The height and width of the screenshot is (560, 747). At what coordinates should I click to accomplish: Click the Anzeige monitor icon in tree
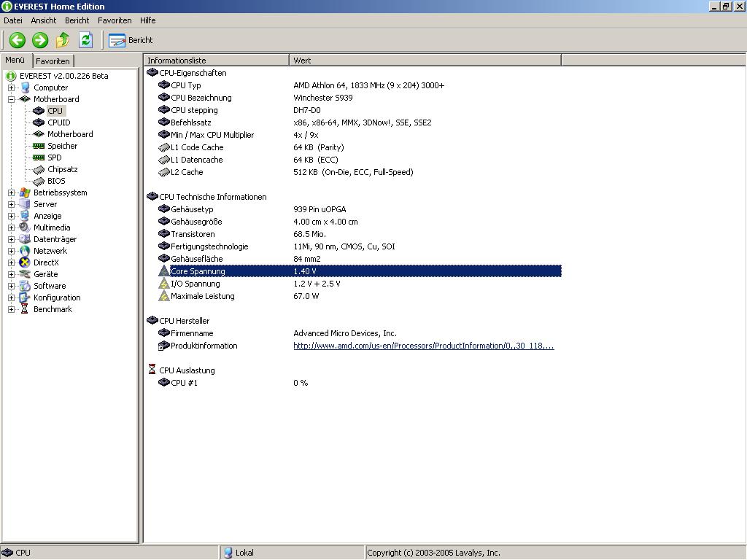tap(25, 216)
